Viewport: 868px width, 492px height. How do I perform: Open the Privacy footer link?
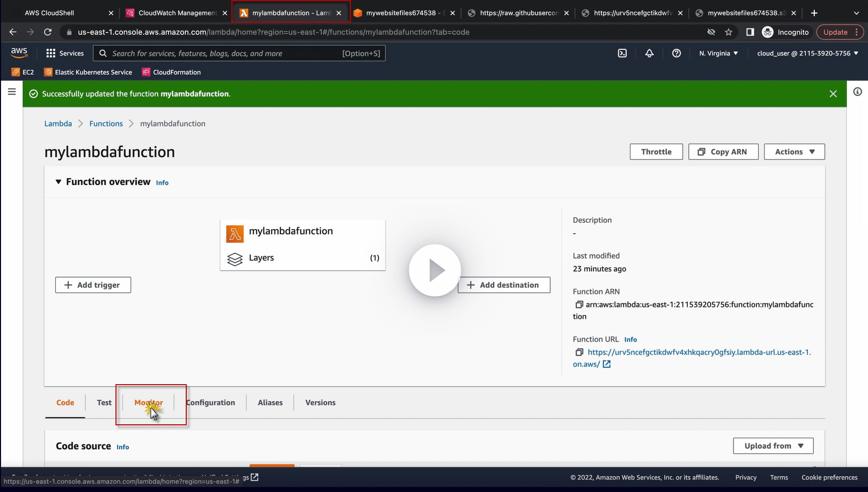point(746,477)
